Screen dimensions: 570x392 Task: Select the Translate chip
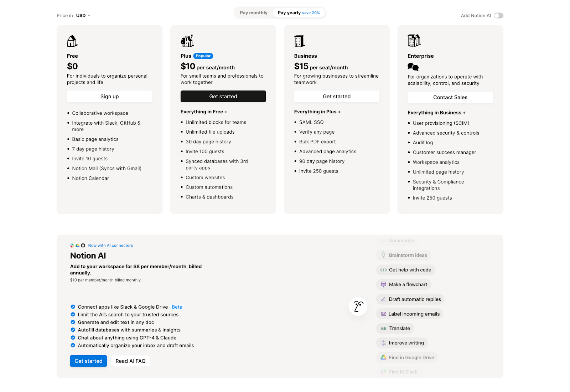coord(395,329)
